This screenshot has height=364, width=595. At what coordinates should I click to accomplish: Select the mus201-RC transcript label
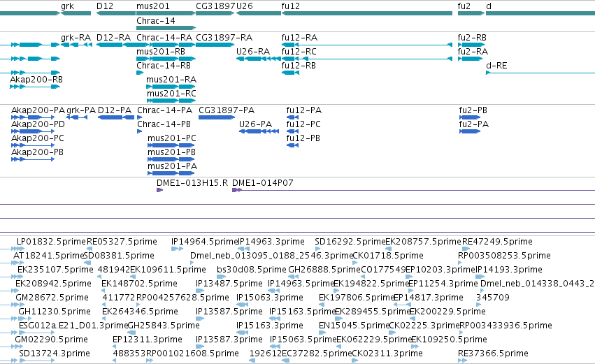[171, 94]
